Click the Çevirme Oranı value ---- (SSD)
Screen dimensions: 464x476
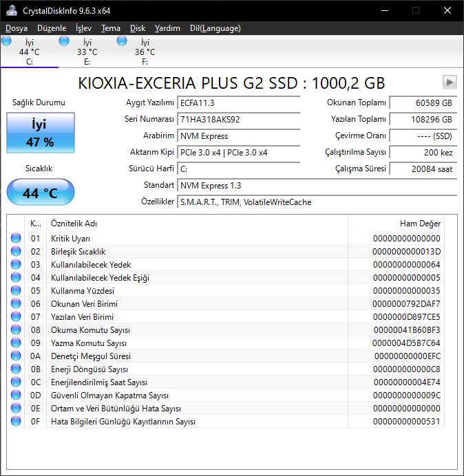coord(423,136)
